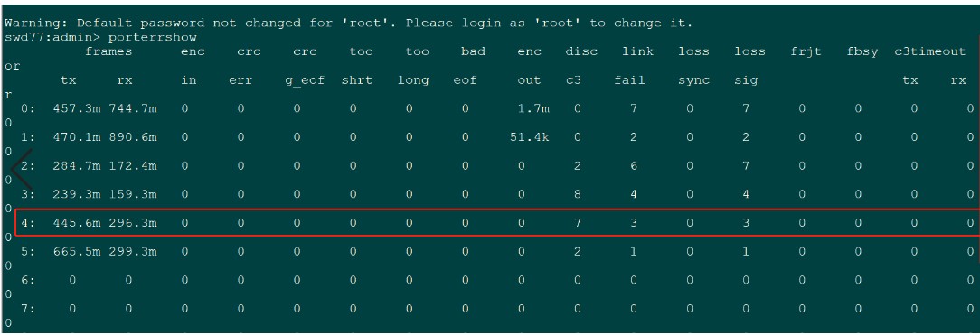Click port 3 rx value 159.3m
The width and height of the screenshot is (980, 335).
[x=131, y=194]
